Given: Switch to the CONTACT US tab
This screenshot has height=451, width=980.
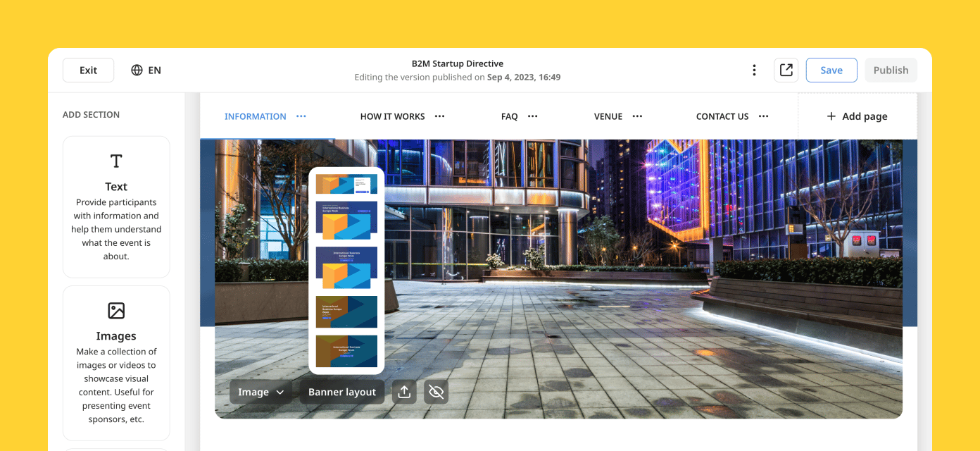Looking at the screenshot, I should click(x=722, y=116).
